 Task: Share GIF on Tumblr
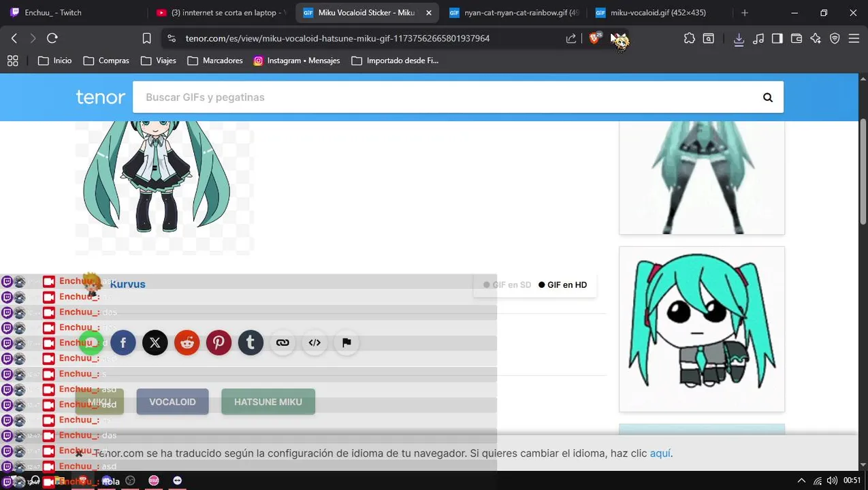pos(251,343)
